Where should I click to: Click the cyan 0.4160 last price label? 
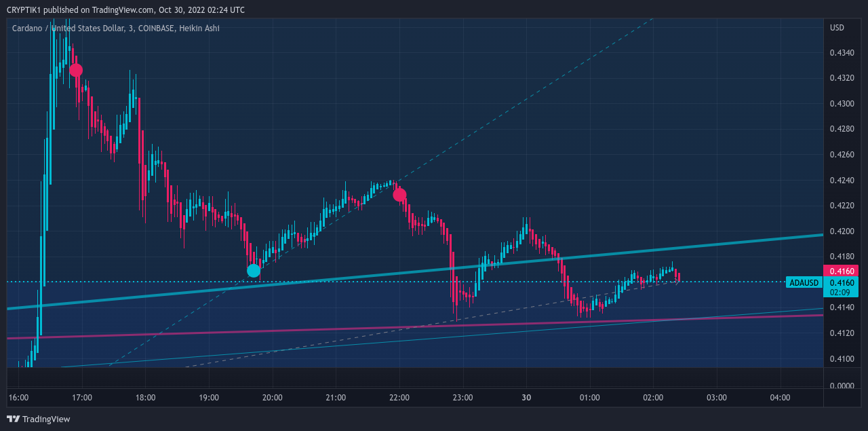[x=842, y=282]
